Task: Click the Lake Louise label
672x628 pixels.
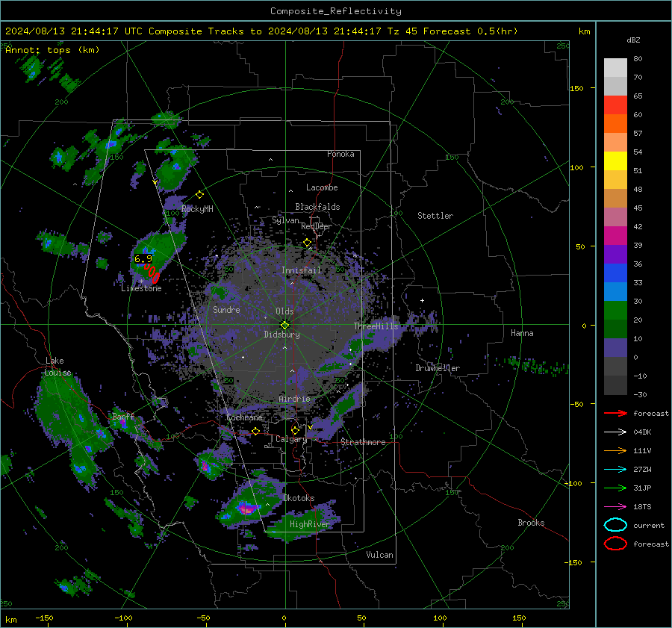Action: point(58,367)
